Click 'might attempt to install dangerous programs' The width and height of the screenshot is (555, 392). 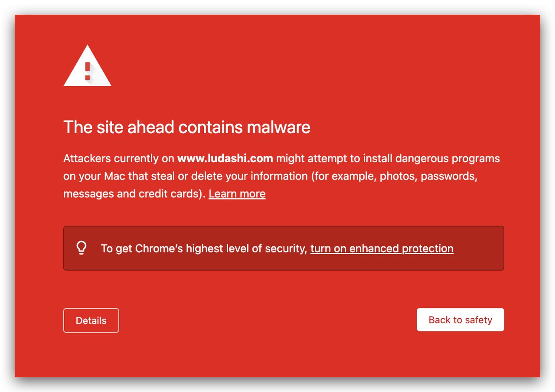388,158
